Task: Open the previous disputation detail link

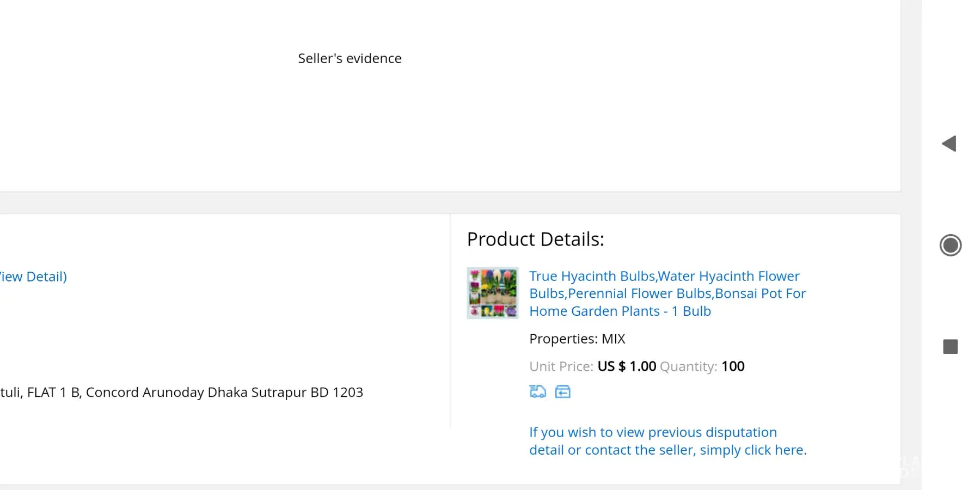Action: tap(667, 441)
